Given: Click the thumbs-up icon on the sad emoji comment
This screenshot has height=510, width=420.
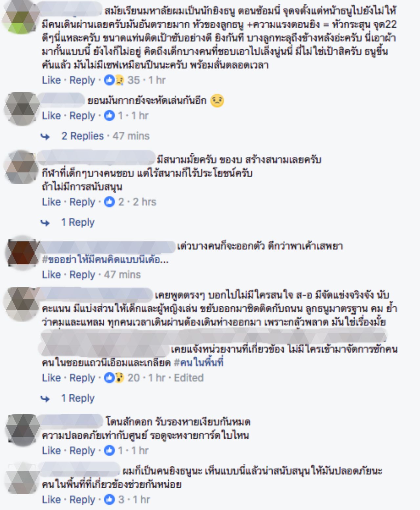Looking at the screenshot, I should 110,115.
